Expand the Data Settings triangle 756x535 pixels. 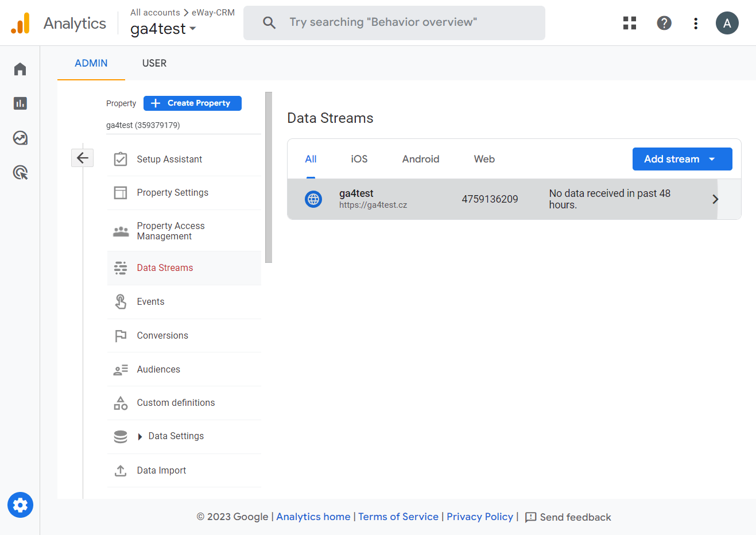(140, 437)
